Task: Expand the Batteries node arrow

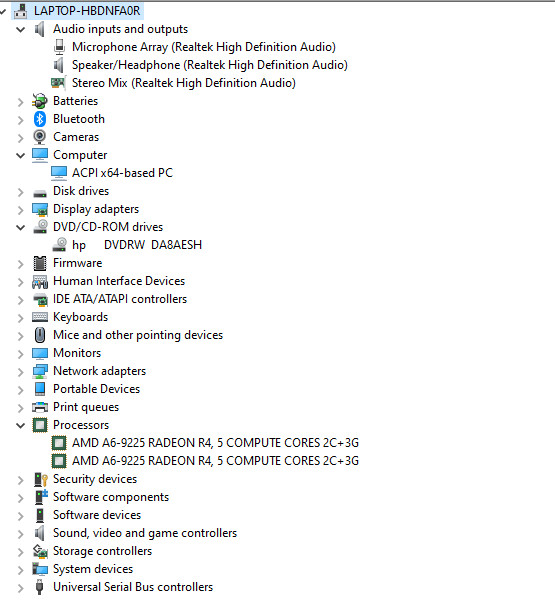Action: click(21, 102)
